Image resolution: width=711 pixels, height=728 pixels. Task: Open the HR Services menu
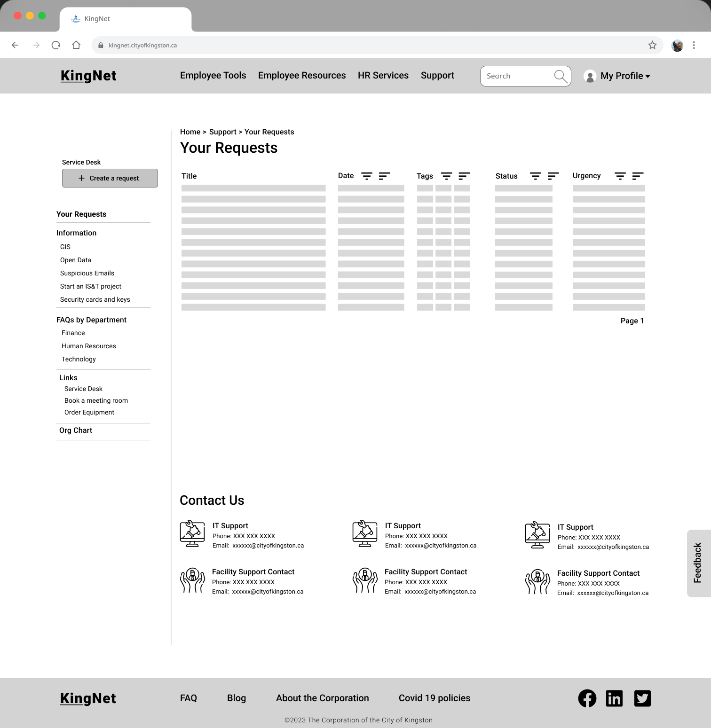click(x=383, y=76)
